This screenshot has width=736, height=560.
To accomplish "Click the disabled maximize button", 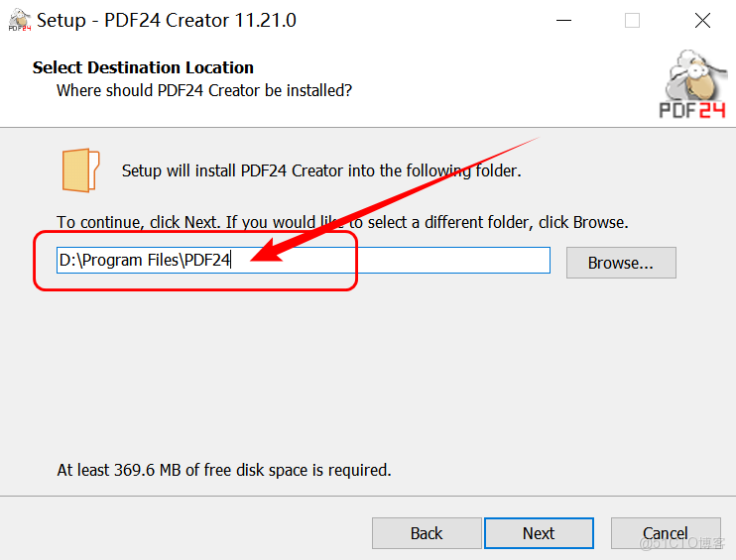I will (632, 20).
